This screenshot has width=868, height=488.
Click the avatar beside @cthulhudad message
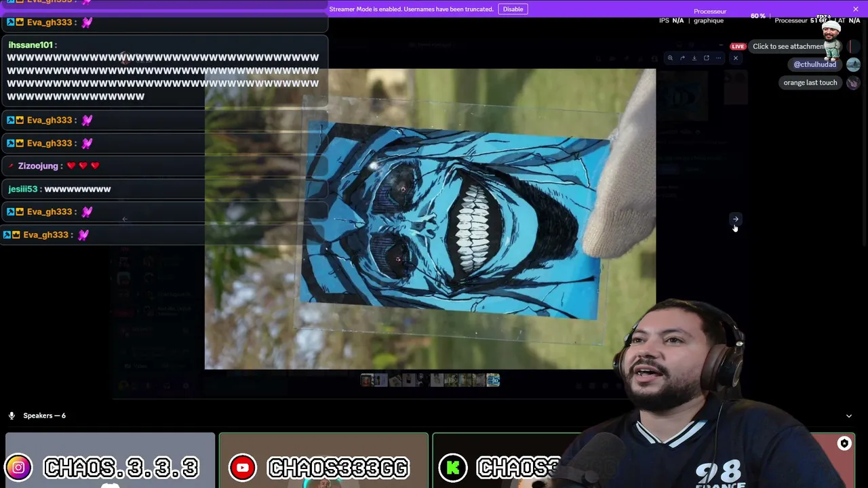853,64
